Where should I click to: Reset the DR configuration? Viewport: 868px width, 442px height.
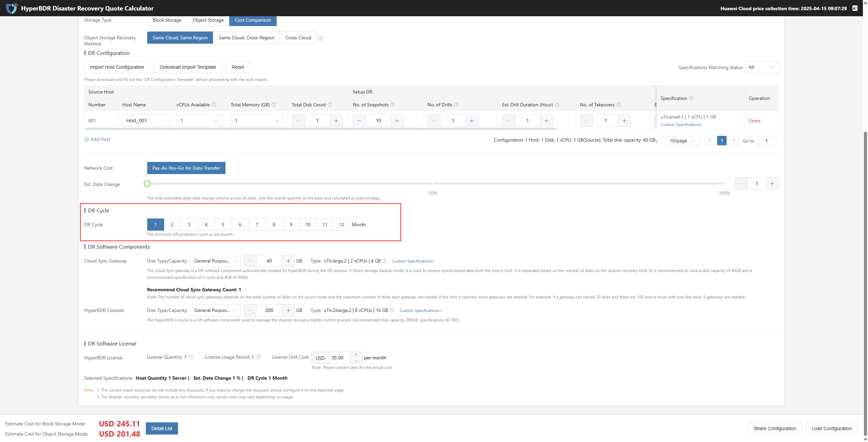pos(238,67)
